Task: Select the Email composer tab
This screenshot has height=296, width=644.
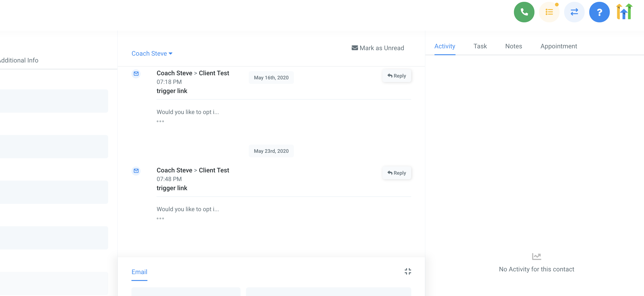Action: [x=139, y=272]
